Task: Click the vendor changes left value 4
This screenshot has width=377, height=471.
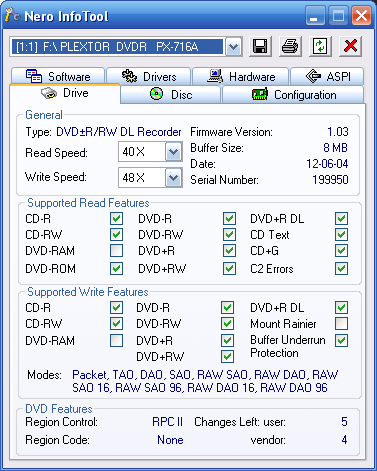Action: (x=344, y=440)
